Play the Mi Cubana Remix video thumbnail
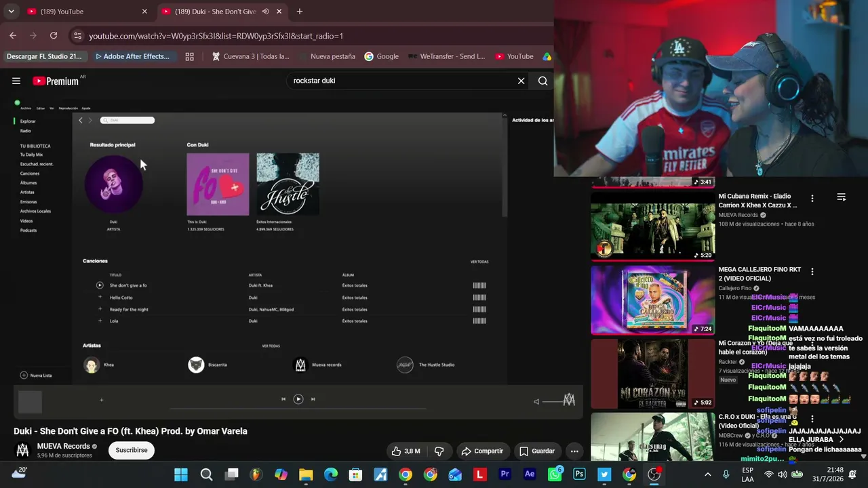The image size is (868, 488). [x=652, y=227]
